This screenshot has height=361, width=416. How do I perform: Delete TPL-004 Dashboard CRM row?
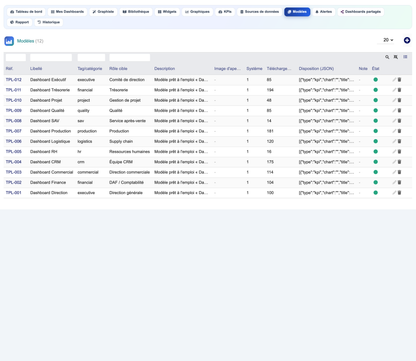pyautogui.click(x=399, y=162)
